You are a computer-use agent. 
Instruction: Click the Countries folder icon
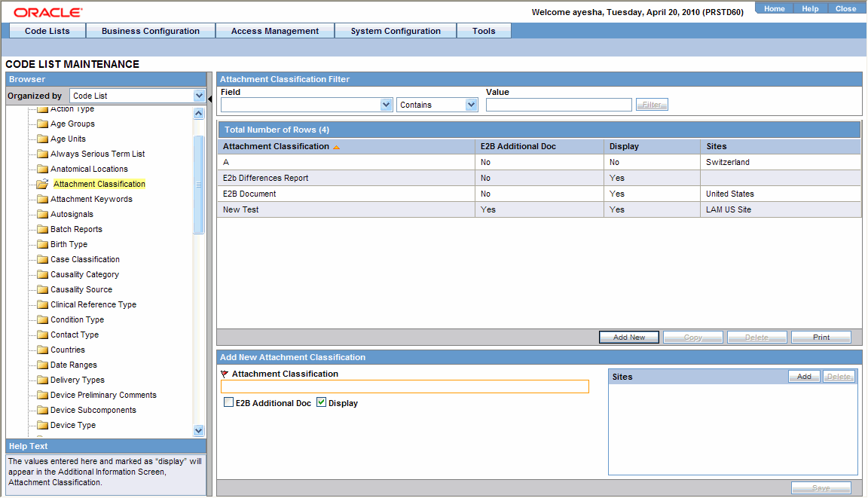pos(43,350)
